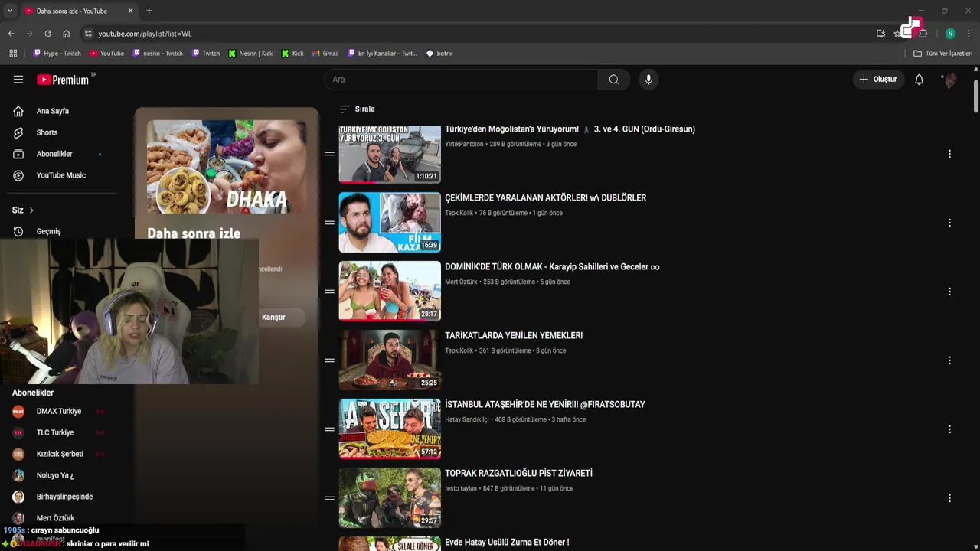Grab reorder handle of Toprak Razgatlıoğlu video
The image size is (980, 551).
point(329,498)
